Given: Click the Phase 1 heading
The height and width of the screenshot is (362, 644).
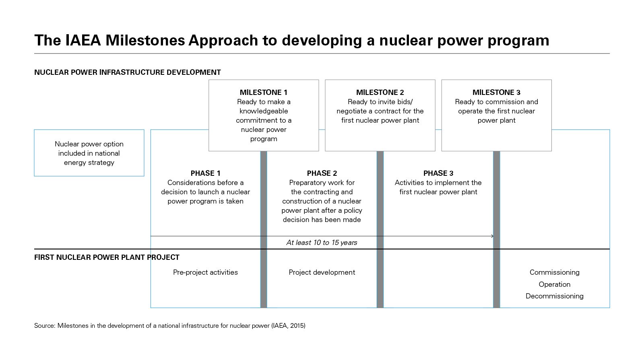Looking at the screenshot, I should tap(205, 173).
